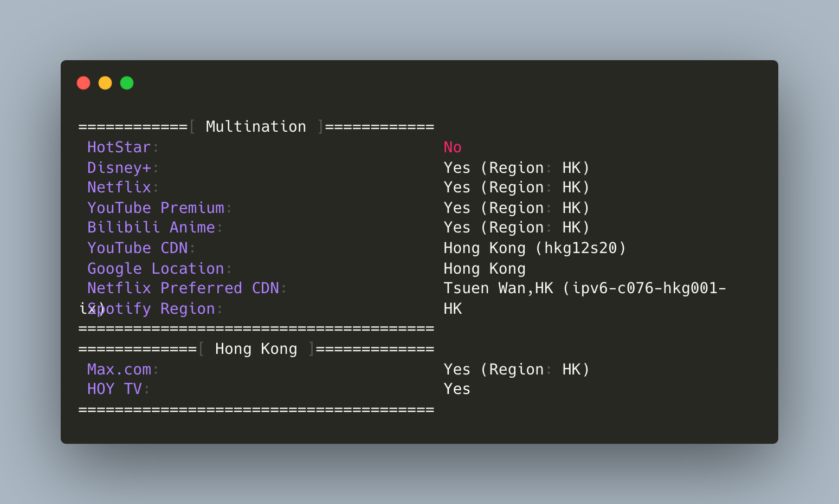The height and width of the screenshot is (504, 839).
Task: Click the Disney+ label
Action: [119, 168]
